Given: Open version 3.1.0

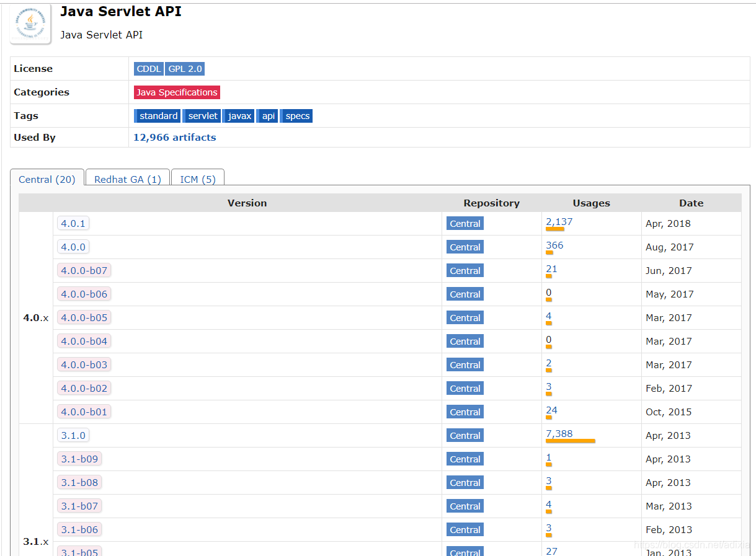Looking at the screenshot, I should coord(73,435).
